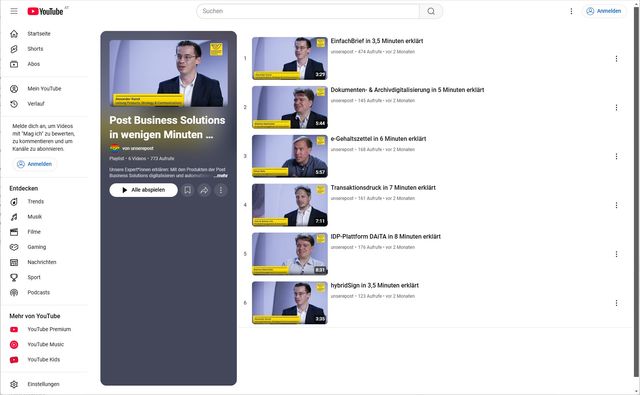Click the Nachrichten news icon
Viewport: 640px width, 395px height.
point(14,262)
